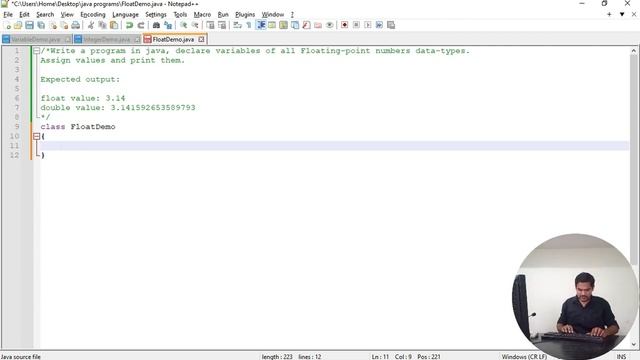
Task: Open the tab list dropdown arrow at top right
Action: coord(622,14)
